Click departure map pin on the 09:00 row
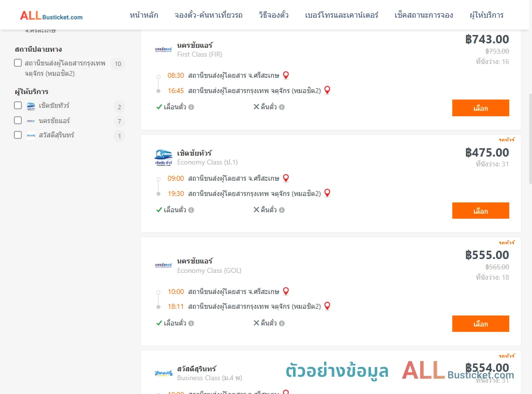This screenshot has height=394, width=532. point(286,178)
